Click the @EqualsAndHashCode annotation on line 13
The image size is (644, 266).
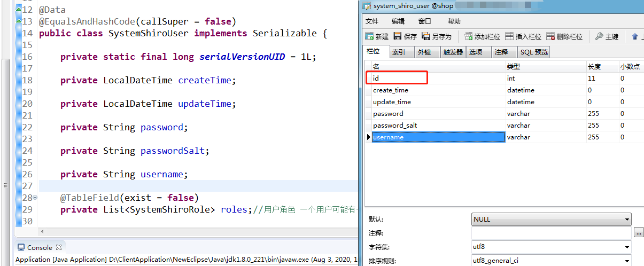click(87, 21)
